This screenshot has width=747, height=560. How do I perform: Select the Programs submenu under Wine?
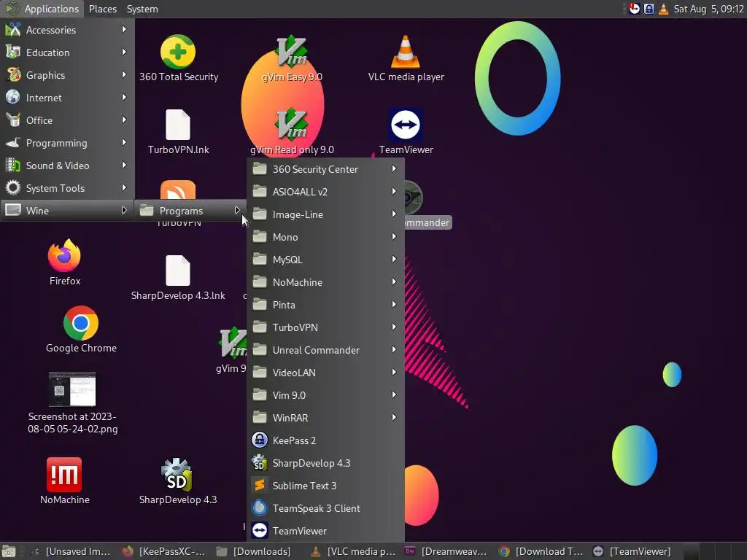click(x=190, y=211)
